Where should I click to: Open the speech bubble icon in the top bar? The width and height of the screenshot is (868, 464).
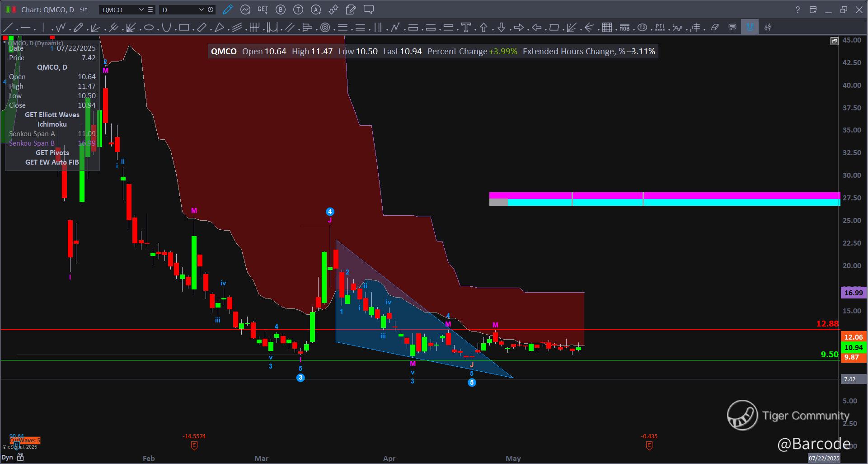point(369,9)
